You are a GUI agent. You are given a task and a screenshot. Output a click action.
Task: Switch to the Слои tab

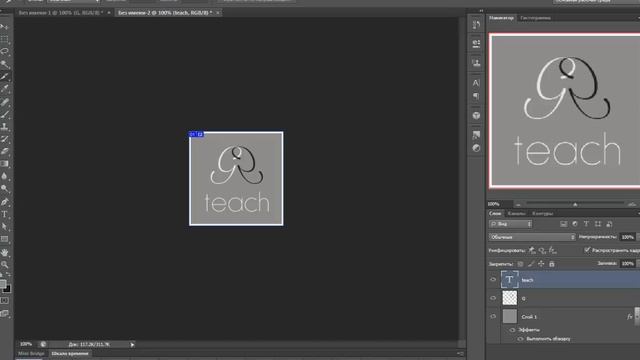[495, 213]
